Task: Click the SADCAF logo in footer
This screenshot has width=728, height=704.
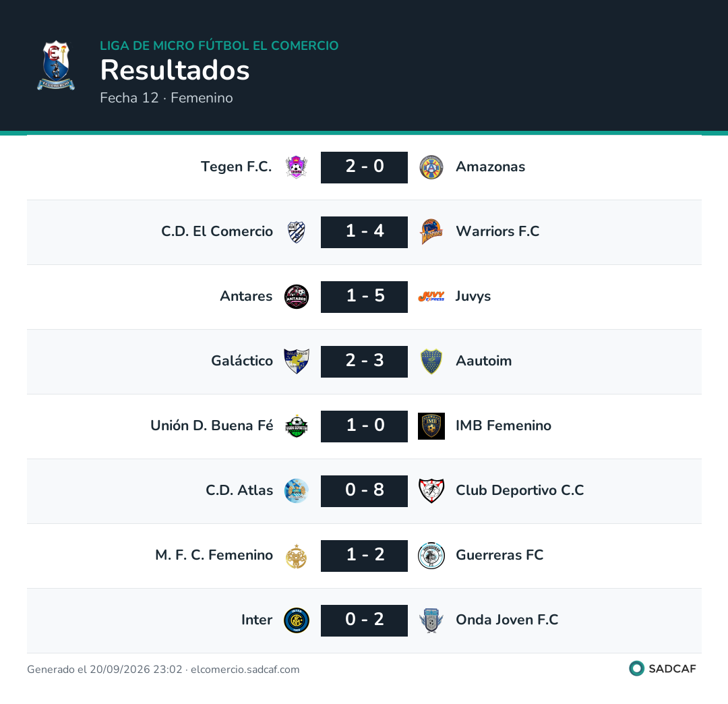Action: [663, 669]
